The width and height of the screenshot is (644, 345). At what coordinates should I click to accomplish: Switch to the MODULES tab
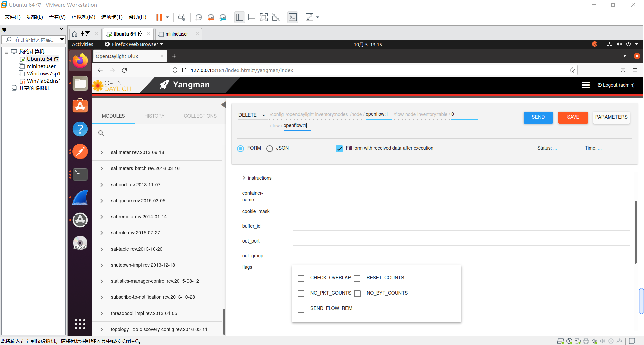point(113,116)
